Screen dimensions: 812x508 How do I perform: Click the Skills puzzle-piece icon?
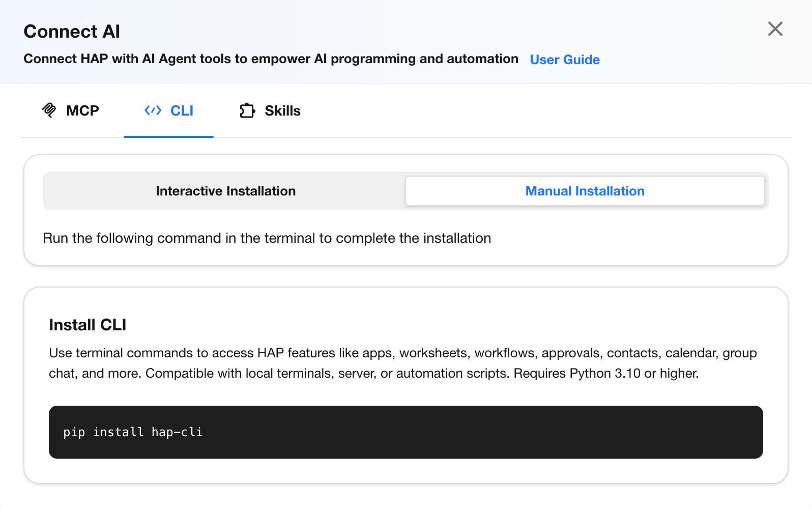click(x=247, y=110)
